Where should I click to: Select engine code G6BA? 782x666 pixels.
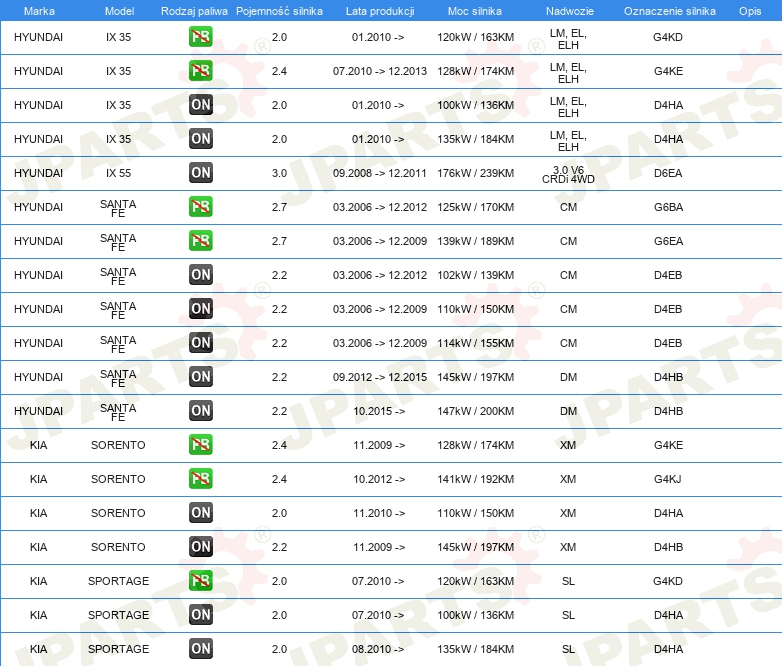pyautogui.click(x=668, y=207)
